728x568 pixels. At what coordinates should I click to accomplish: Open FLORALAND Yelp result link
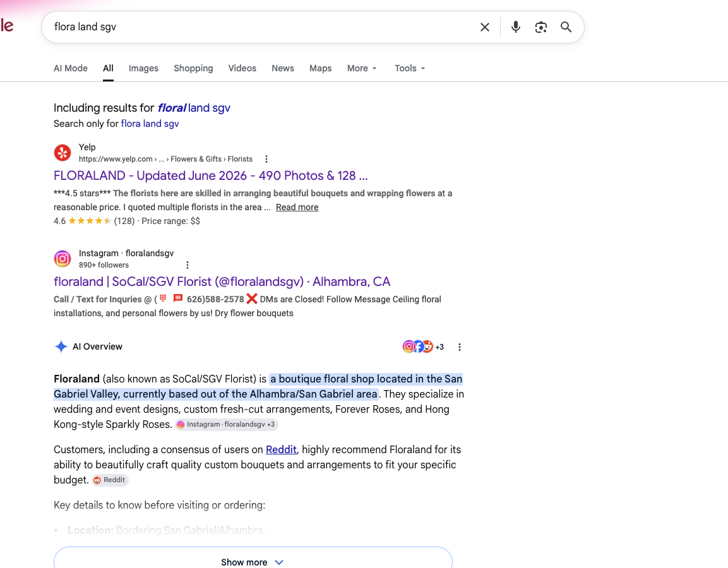[x=210, y=176]
